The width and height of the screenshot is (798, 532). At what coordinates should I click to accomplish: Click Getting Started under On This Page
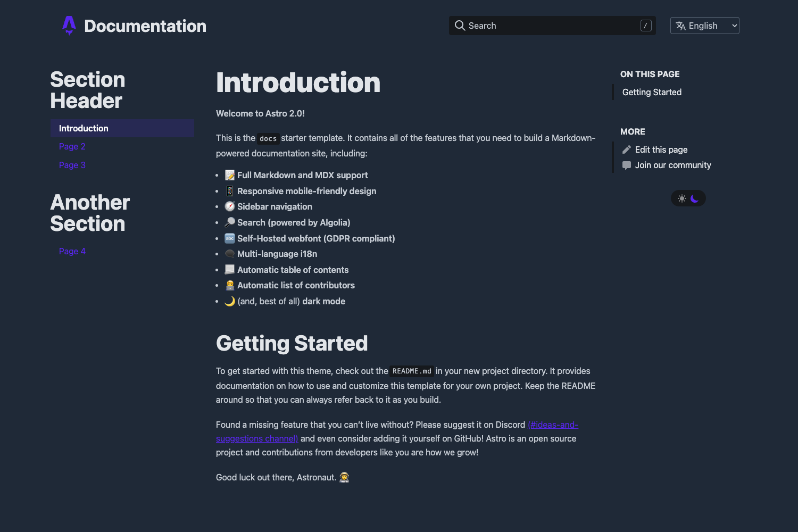click(652, 92)
